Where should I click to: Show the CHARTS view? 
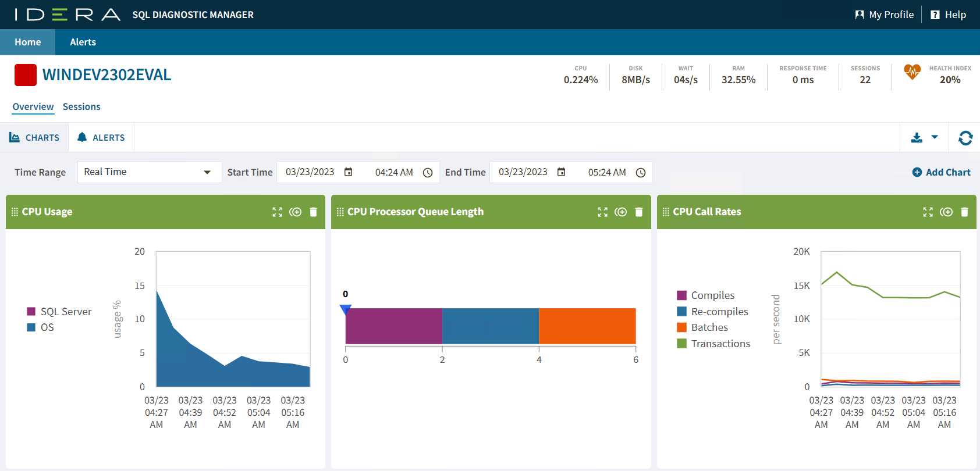(x=34, y=138)
